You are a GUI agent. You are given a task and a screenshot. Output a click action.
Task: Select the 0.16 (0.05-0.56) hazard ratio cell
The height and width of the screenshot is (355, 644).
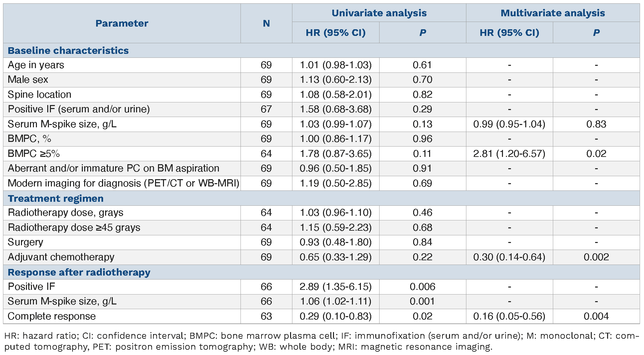tap(509, 316)
